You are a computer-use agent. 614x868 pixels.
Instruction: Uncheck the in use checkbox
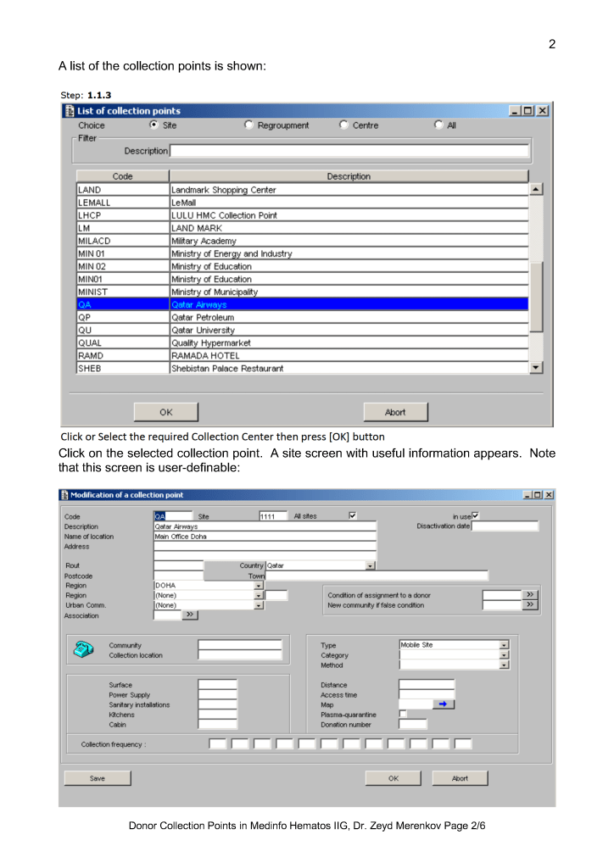[x=476, y=515]
